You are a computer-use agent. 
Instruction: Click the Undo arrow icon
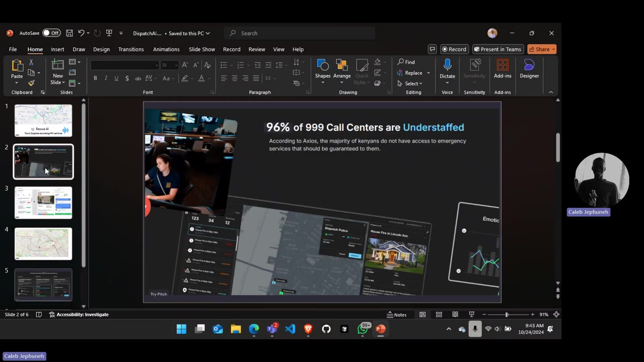click(x=81, y=33)
